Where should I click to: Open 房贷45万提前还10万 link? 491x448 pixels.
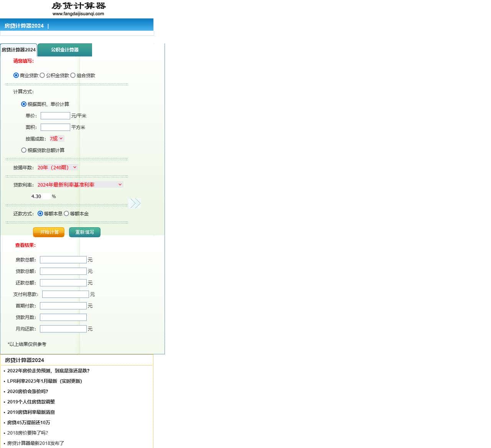29,423
